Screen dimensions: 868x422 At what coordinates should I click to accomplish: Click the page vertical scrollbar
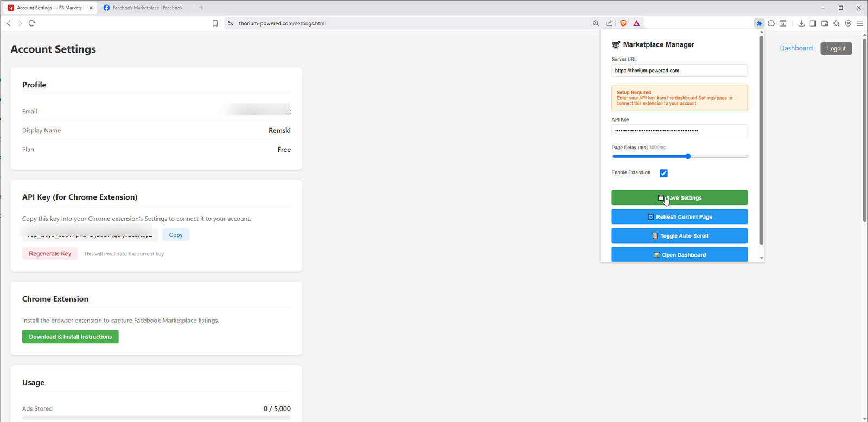click(865, 130)
